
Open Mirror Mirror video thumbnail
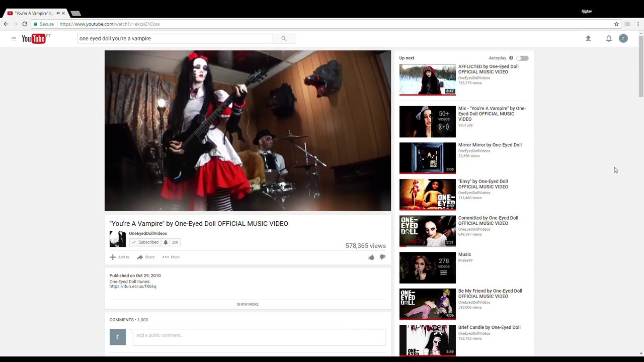pyautogui.click(x=428, y=158)
